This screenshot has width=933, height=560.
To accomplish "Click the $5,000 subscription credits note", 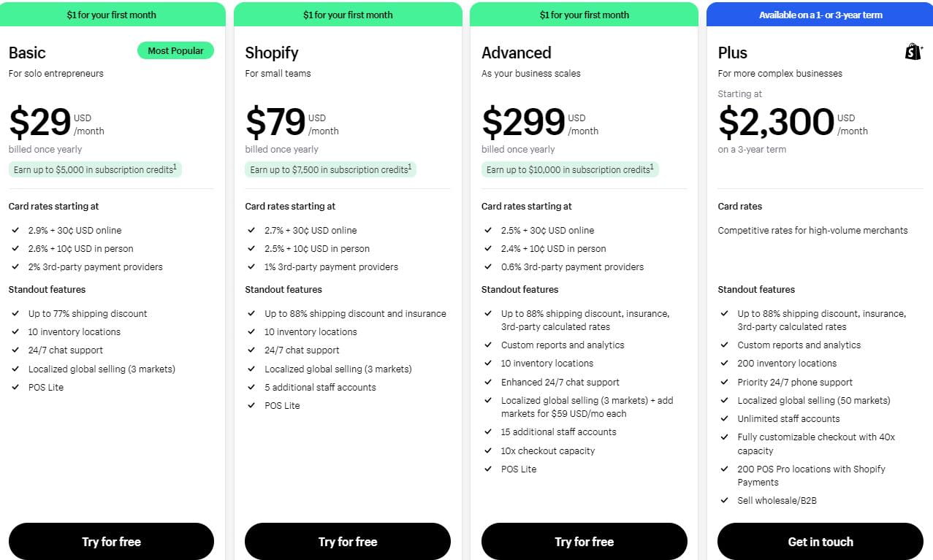I will point(94,169).
